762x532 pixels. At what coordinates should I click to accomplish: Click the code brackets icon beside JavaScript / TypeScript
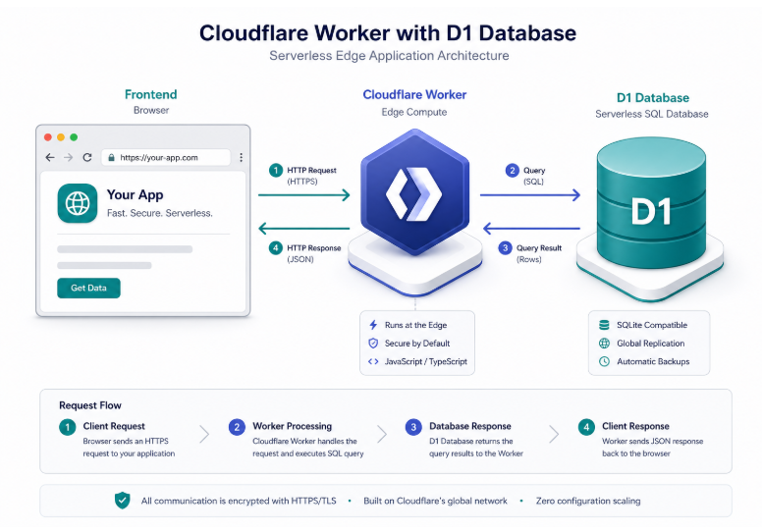click(x=373, y=361)
